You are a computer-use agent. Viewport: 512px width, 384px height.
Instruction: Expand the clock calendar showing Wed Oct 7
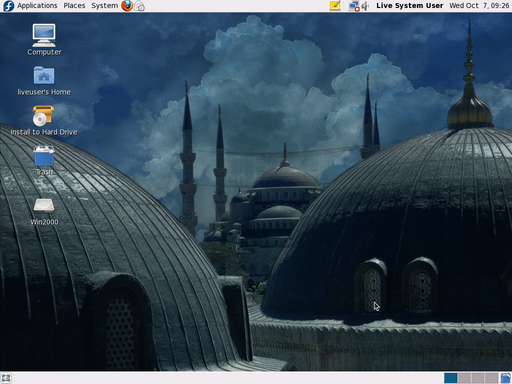pos(479,6)
